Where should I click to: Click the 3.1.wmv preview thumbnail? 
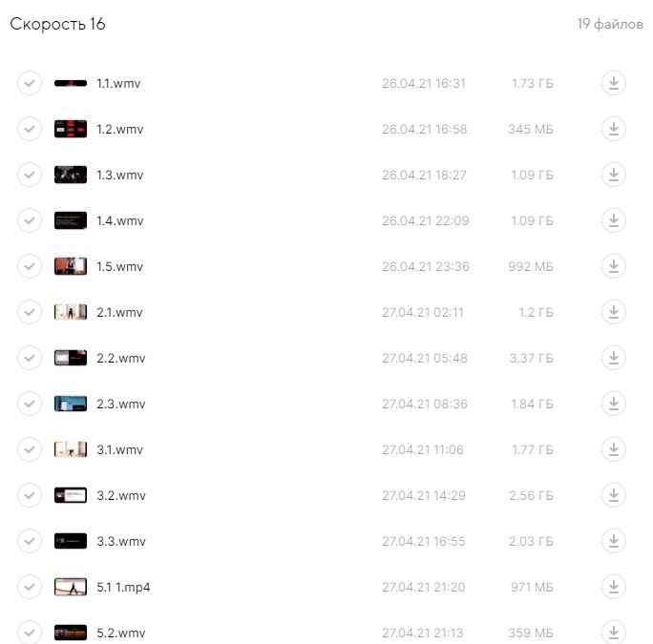click(x=71, y=449)
